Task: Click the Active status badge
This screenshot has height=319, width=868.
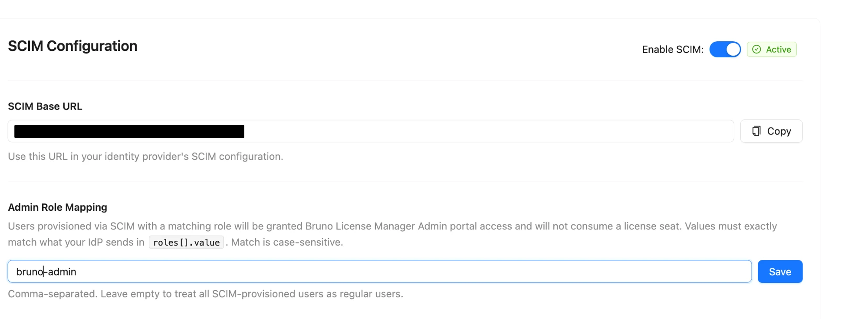Action: (x=772, y=50)
